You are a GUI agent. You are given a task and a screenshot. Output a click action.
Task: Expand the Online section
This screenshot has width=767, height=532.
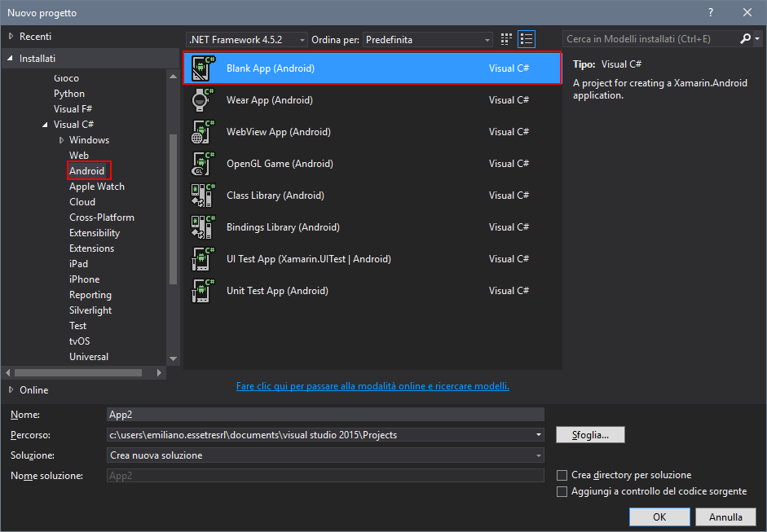click(11, 389)
